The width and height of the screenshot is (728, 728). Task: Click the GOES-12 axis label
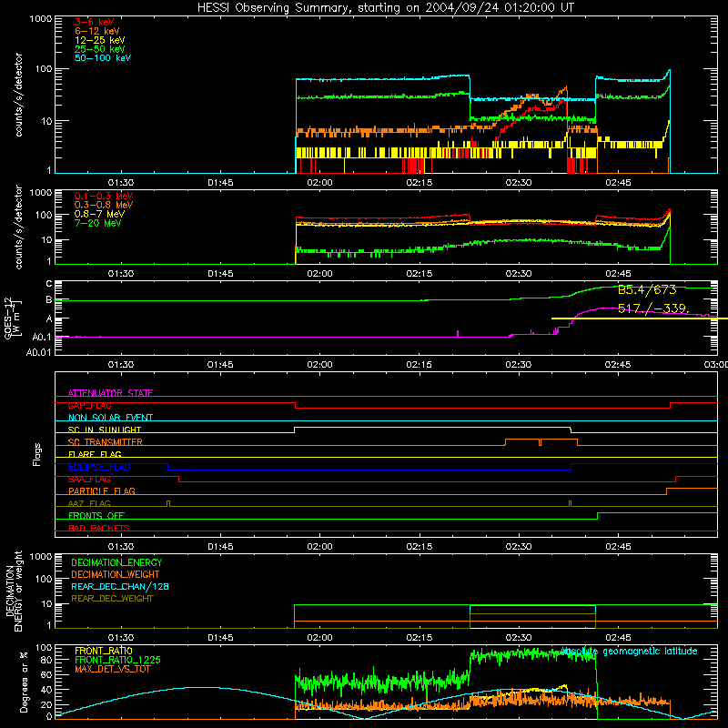(13, 318)
